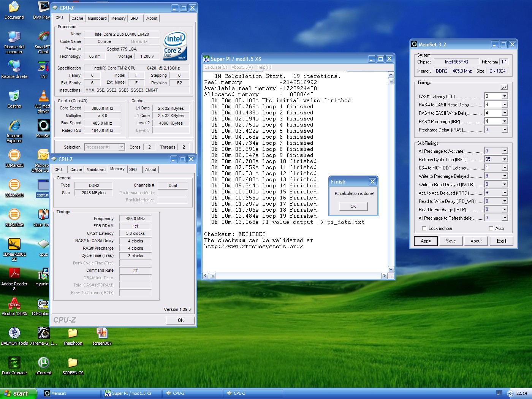532x399 pixels.
Task: Launch Internet Explorer desktop icon
Action: coord(14,131)
